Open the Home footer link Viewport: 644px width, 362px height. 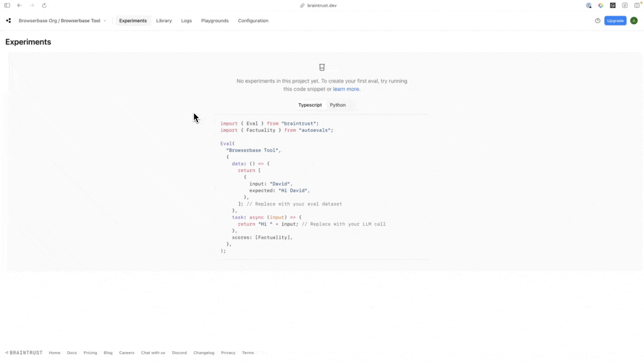[54, 353]
